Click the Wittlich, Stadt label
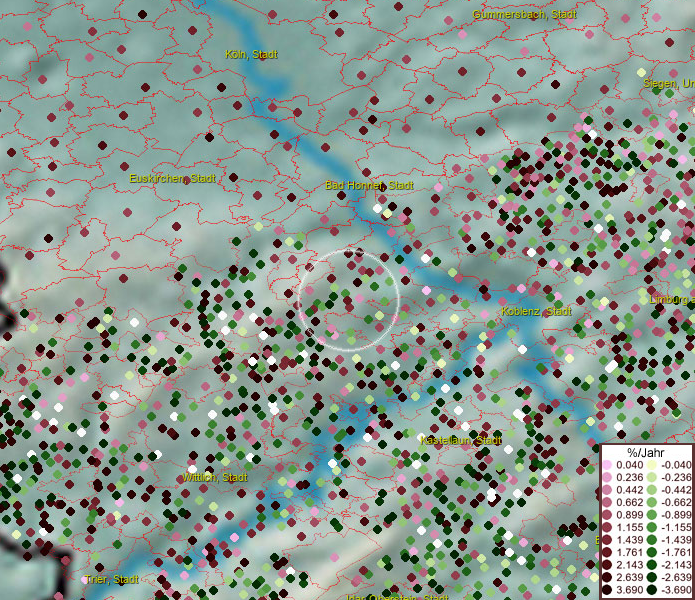The width and height of the screenshot is (695, 600). point(215,477)
